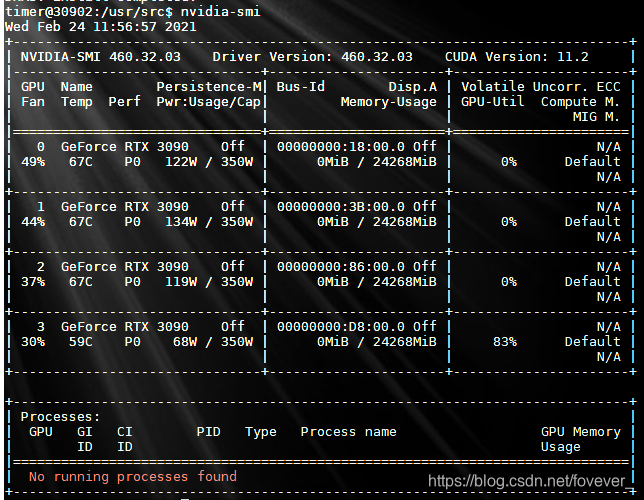Click GPU utilization value '83%'

[x=505, y=342]
